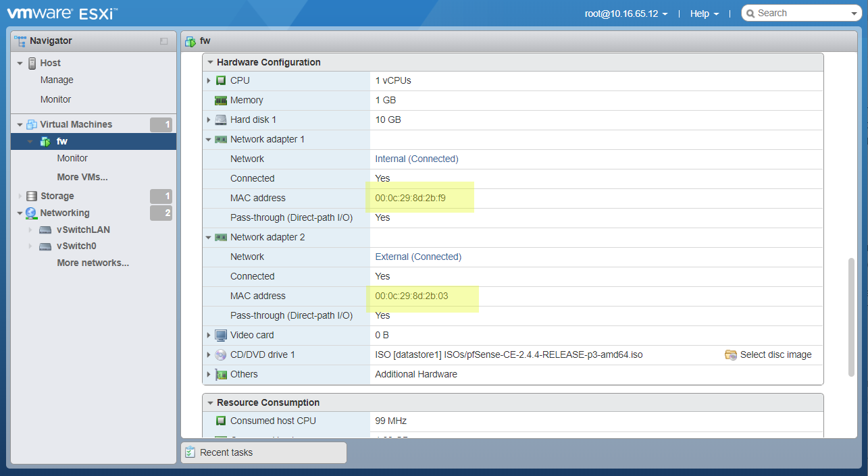Viewport: 868px width, 476px height.
Task: Minimize the Navigator panel
Action: pos(163,41)
